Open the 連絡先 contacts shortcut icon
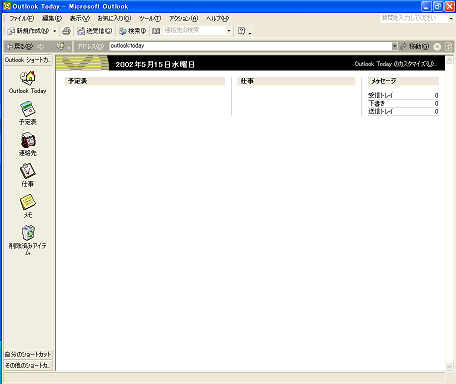456x384 pixels. click(28, 140)
